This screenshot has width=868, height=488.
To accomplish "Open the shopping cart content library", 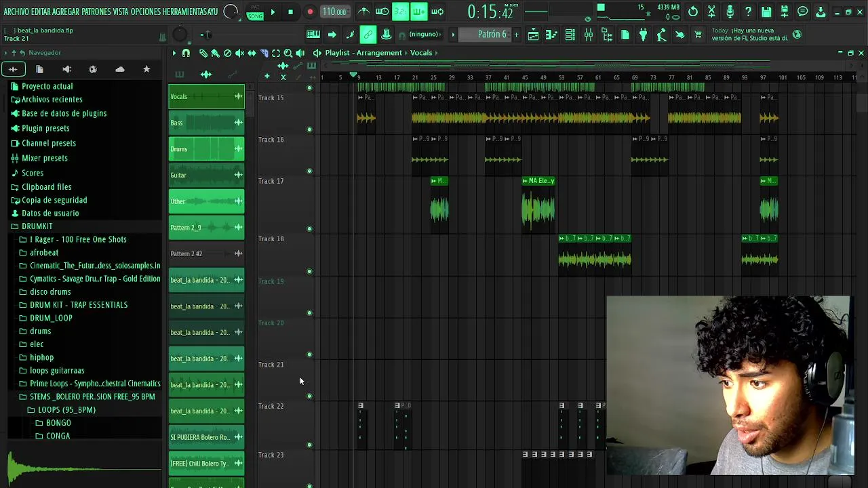I will (x=698, y=35).
